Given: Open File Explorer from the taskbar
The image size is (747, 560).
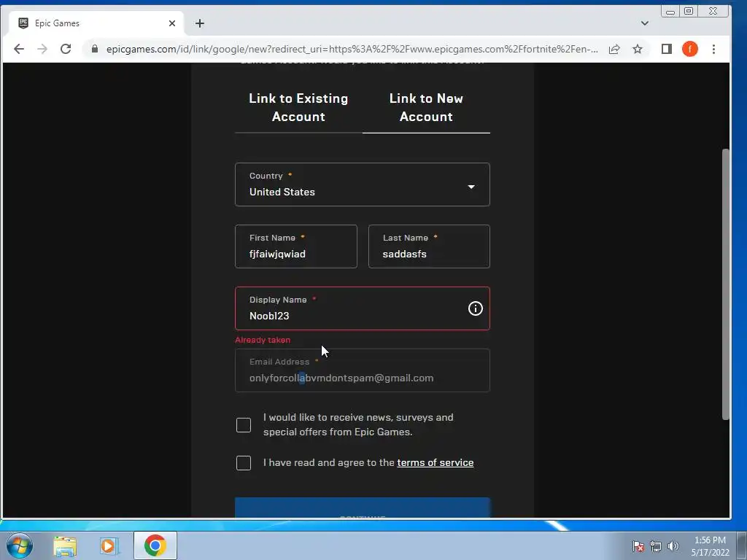Looking at the screenshot, I should click(65, 546).
